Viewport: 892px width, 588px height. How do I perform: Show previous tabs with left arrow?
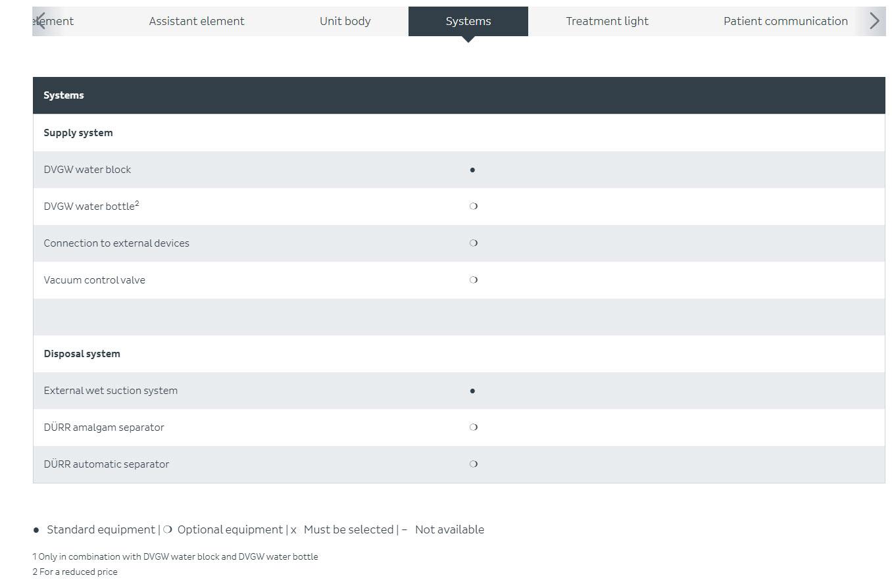point(41,21)
